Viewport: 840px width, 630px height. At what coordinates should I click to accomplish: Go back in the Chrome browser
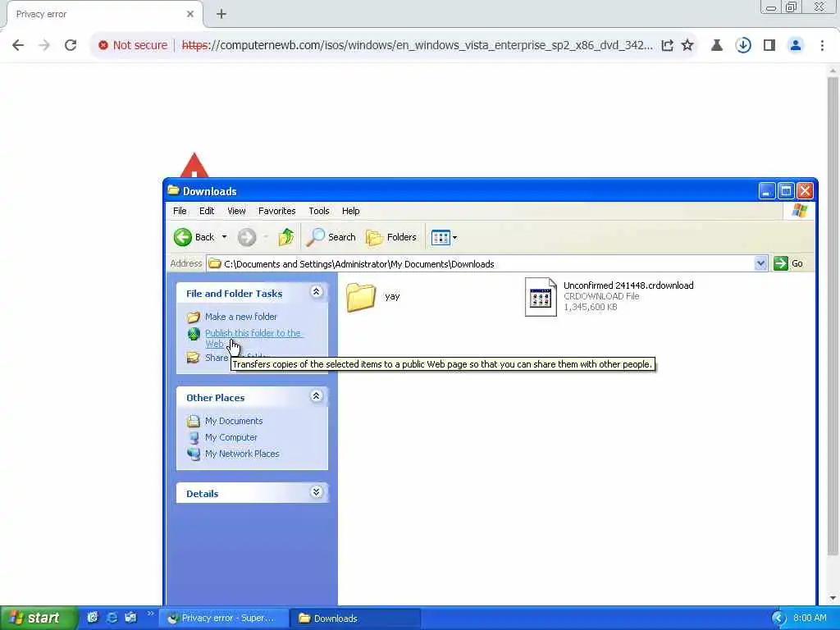(x=18, y=45)
